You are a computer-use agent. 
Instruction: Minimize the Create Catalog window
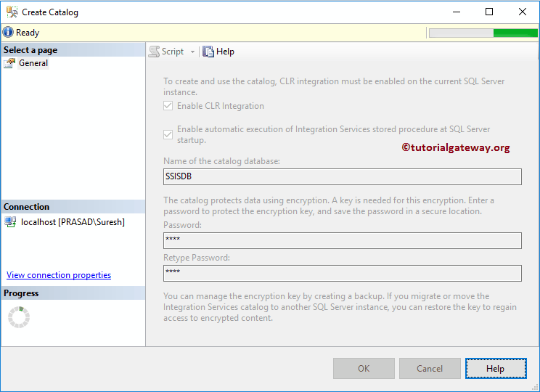pyautogui.click(x=457, y=12)
